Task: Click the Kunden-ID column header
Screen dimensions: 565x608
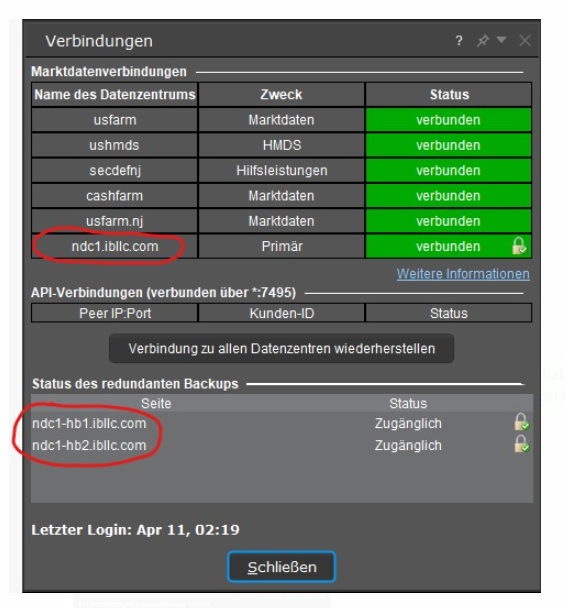Action: pos(282,313)
